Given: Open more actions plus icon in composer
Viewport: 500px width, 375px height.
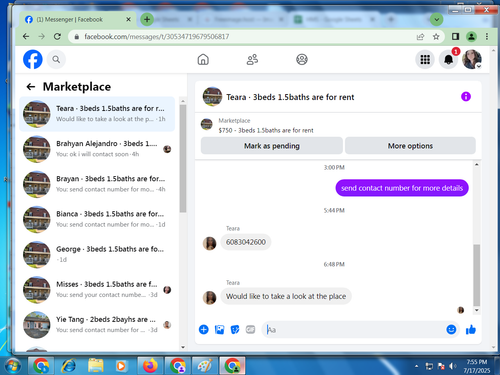Looking at the screenshot, I should point(204,330).
